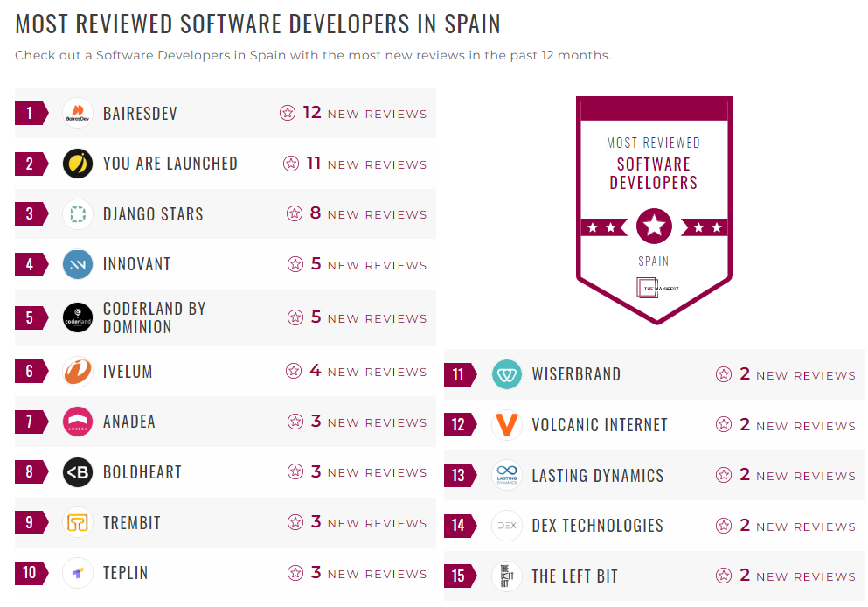The height and width of the screenshot is (607, 868).
Task: Click new reviews text in Lasting Dynamics row
Action: coord(798,475)
